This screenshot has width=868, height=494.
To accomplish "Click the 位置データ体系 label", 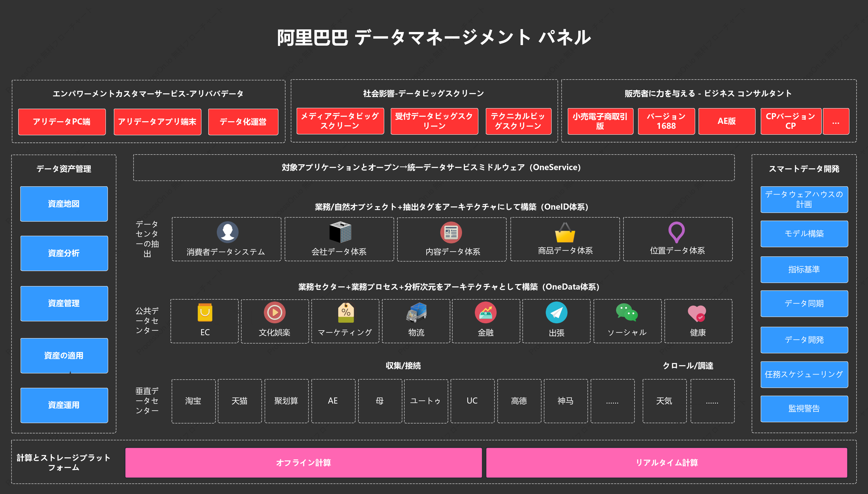I will pos(677,251).
